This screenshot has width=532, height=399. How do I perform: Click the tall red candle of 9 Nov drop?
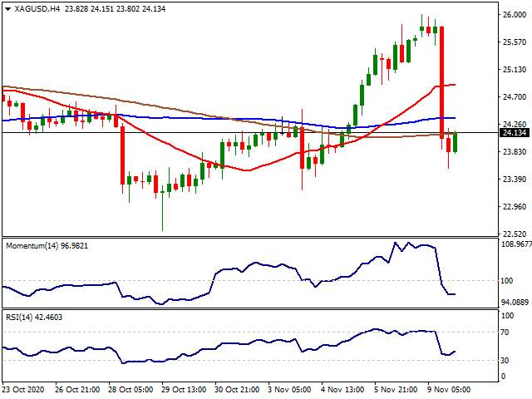441,82
